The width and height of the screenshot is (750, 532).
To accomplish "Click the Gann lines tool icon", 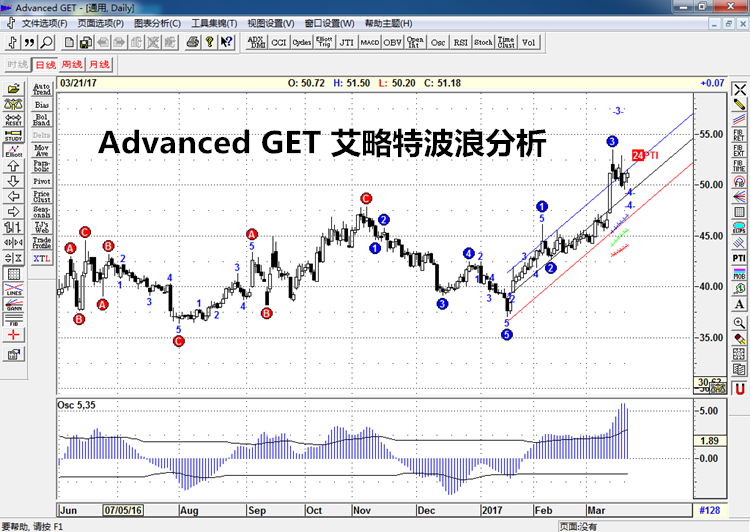I will click(x=14, y=309).
